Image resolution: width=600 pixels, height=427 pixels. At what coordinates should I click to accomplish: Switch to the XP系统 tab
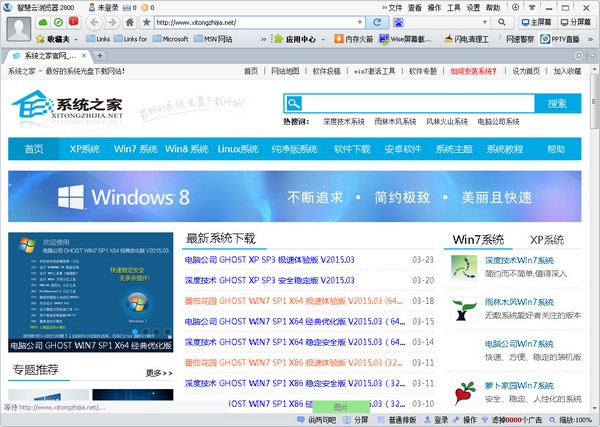click(x=546, y=240)
